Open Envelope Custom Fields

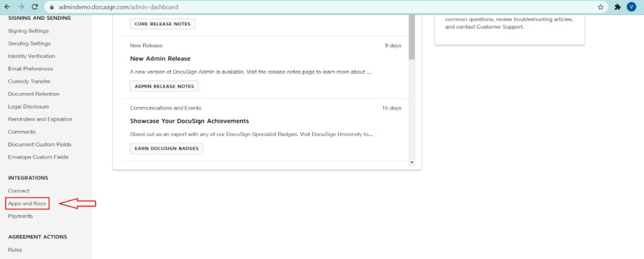(x=38, y=157)
